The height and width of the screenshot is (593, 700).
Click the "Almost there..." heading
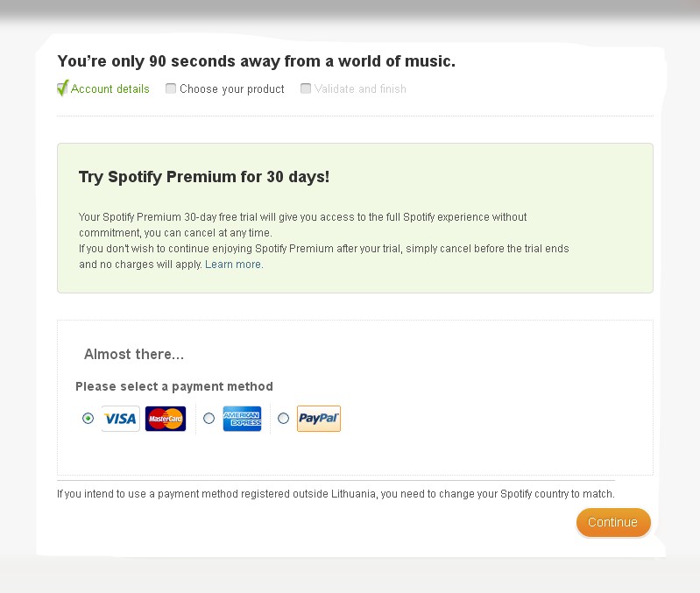click(134, 355)
